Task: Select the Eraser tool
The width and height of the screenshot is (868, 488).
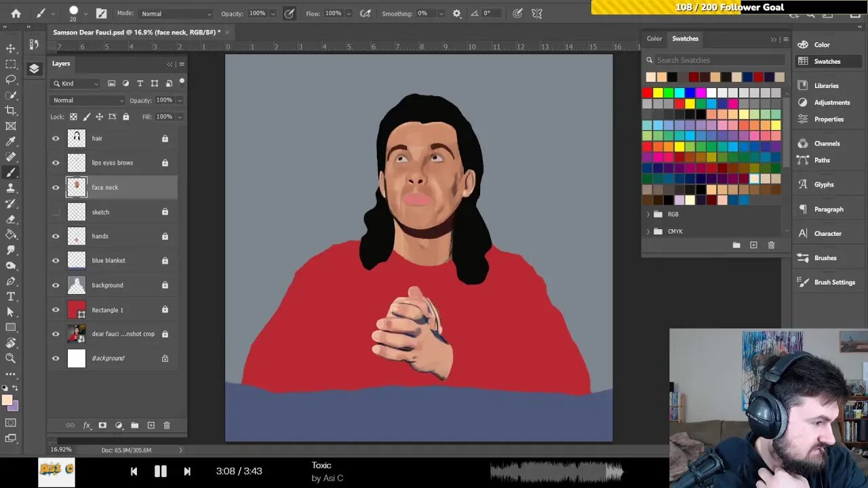Action: [x=11, y=219]
